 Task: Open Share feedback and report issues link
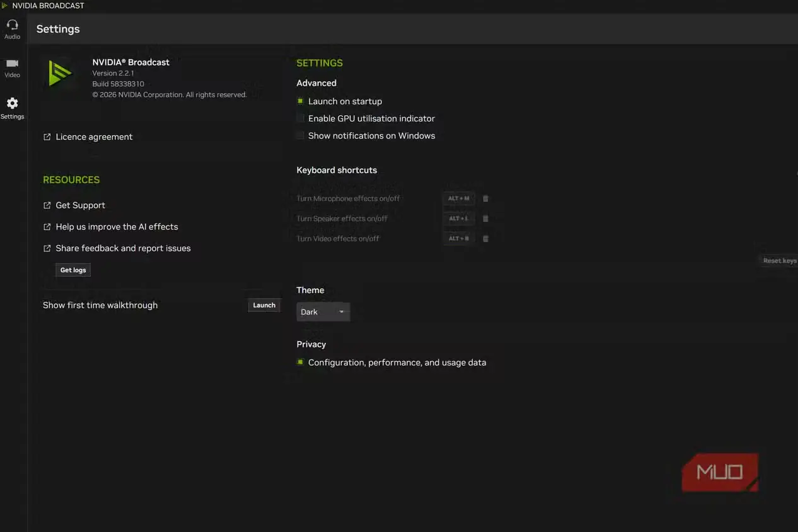point(123,248)
